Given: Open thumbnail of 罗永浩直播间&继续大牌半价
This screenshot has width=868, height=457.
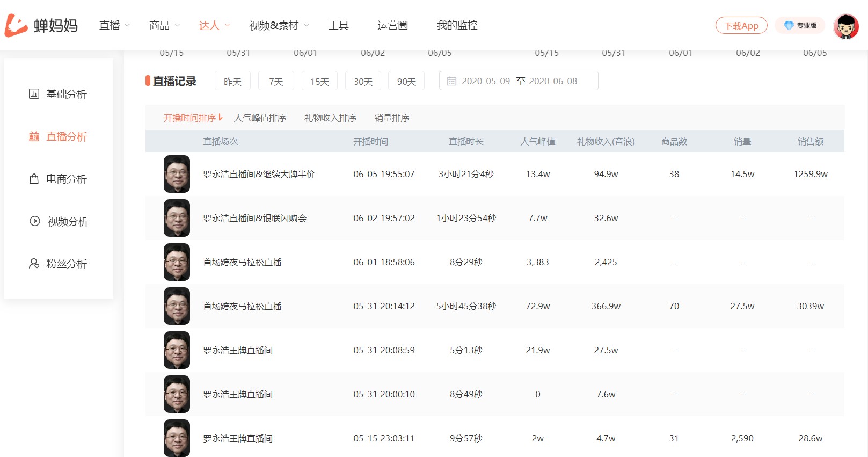Looking at the screenshot, I should (x=177, y=174).
